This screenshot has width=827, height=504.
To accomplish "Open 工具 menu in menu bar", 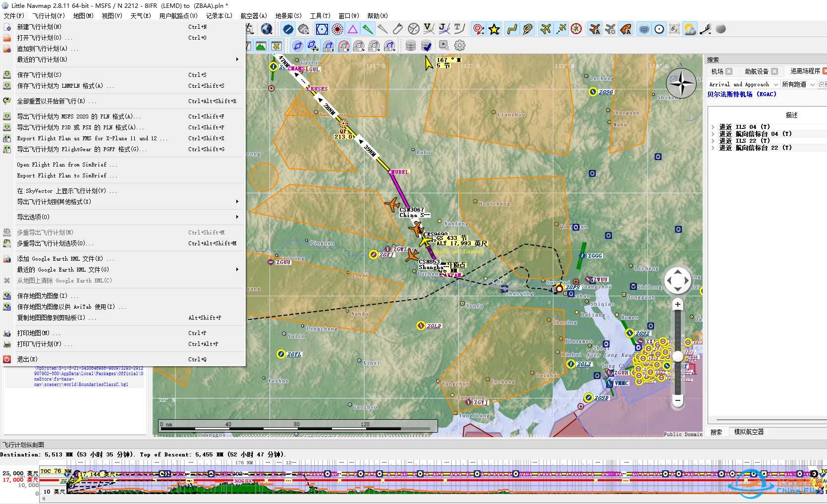I will point(320,16).
